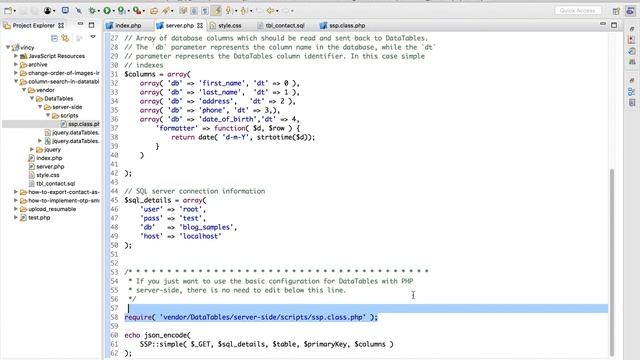Expand the jquery folder
This screenshot has width=640, height=360.
32,149
